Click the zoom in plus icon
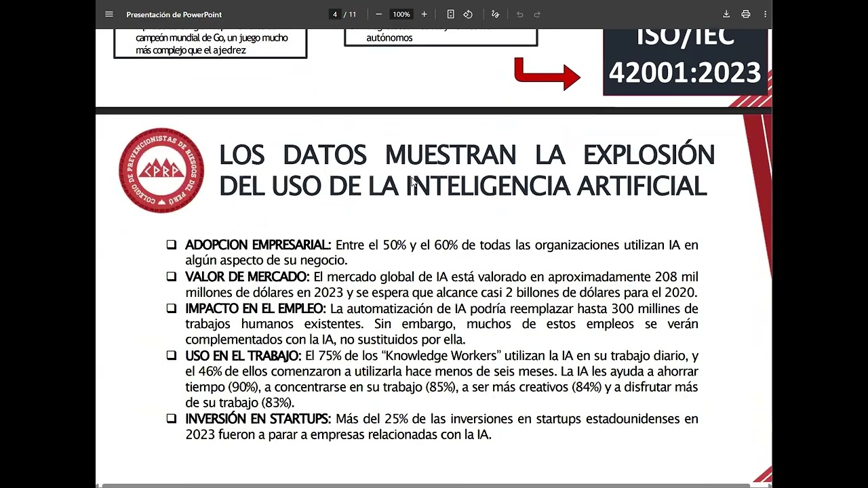This screenshot has height=488, width=868. [424, 14]
